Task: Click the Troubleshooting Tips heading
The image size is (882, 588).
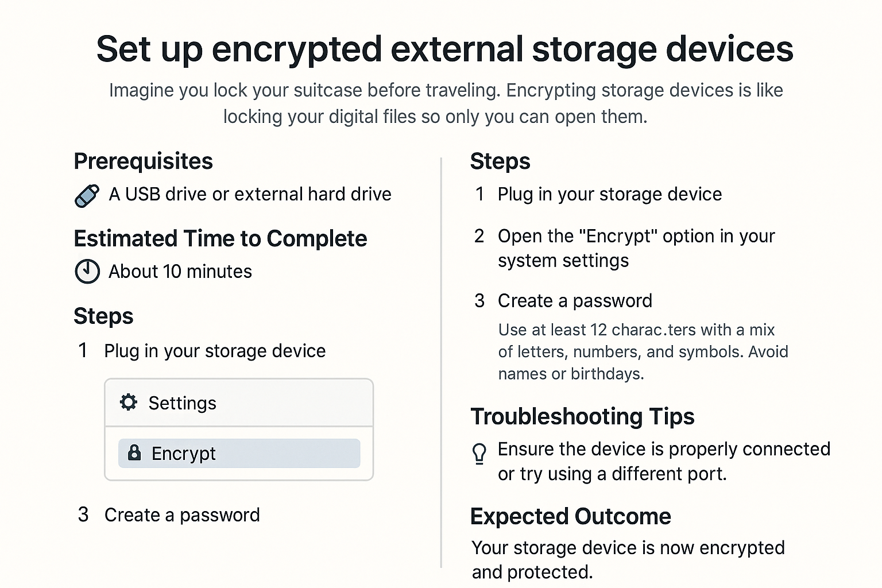Action: tap(582, 417)
